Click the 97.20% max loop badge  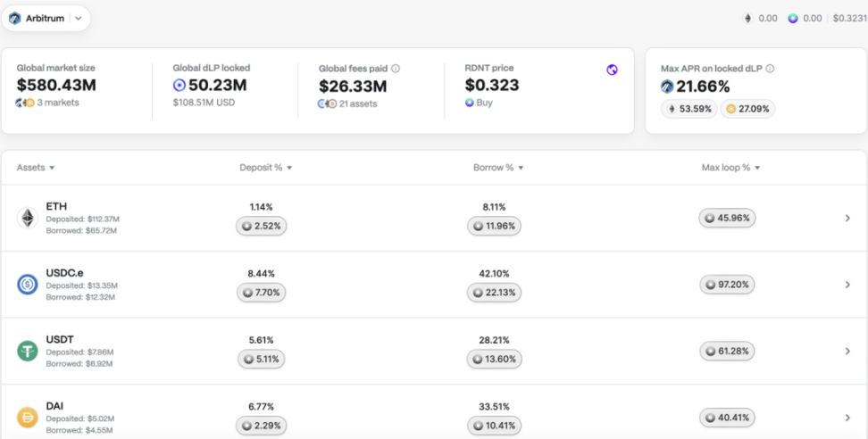(x=728, y=284)
